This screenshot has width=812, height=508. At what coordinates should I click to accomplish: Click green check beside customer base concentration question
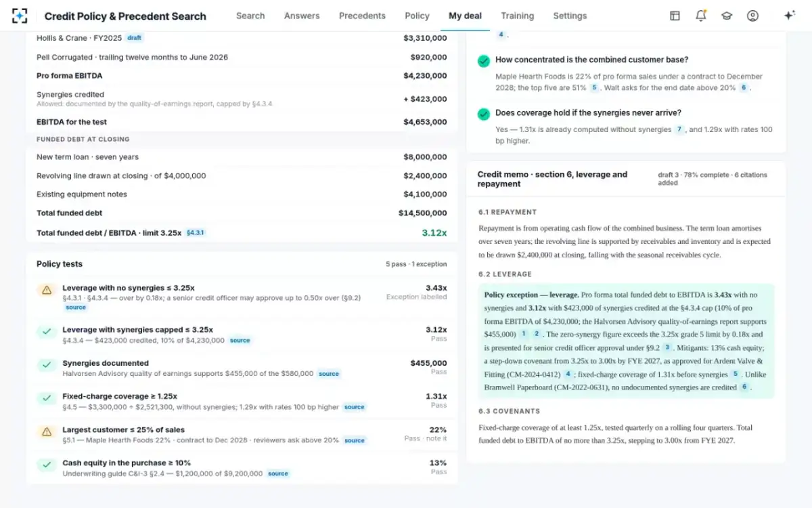pos(484,61)
